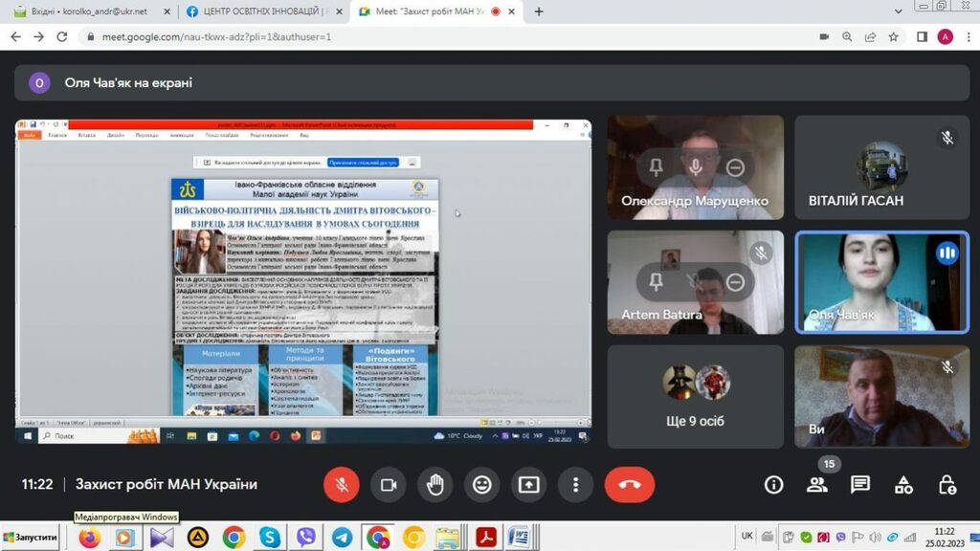The height and width of the screenshot is (551, 980).
Task: Open Chrome's three-dot settings menu
Action: [967, 36]
